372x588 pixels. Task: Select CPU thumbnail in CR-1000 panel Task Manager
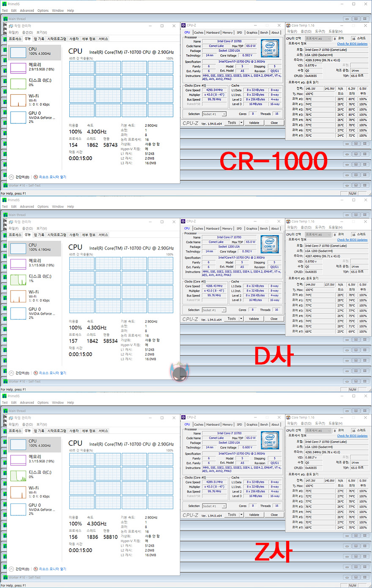pyautogui.click(x=18, y=52)
